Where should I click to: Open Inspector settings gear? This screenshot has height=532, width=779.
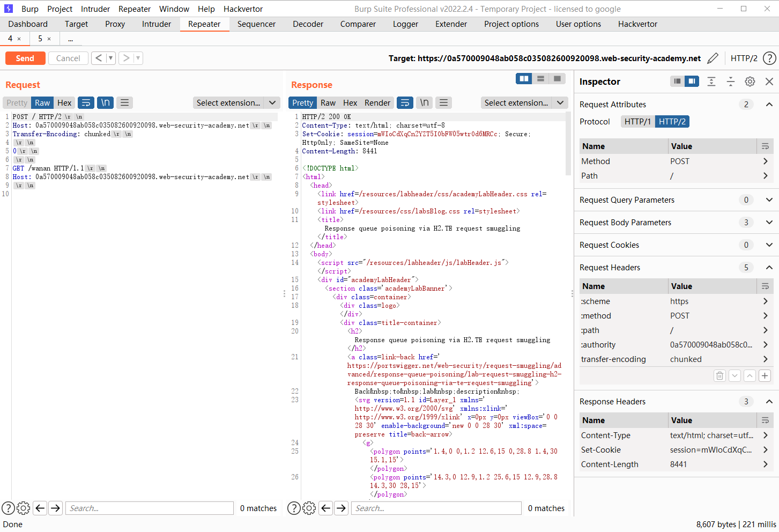coord(750,81)
